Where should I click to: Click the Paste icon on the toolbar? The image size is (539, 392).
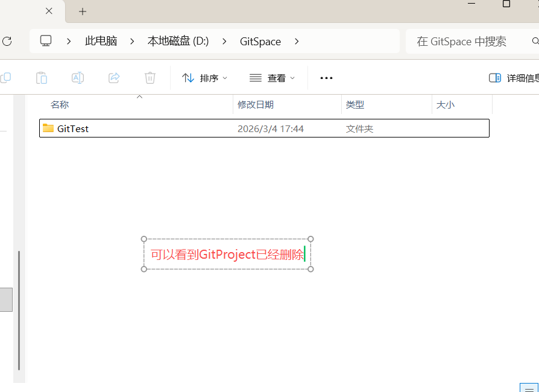[x=42, y=78]
